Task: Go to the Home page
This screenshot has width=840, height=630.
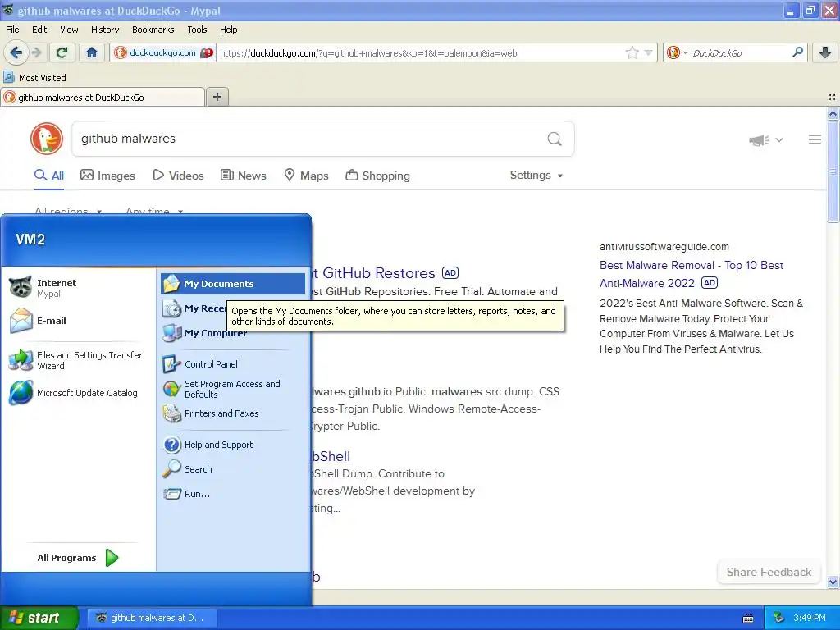Action: point(92,52)
